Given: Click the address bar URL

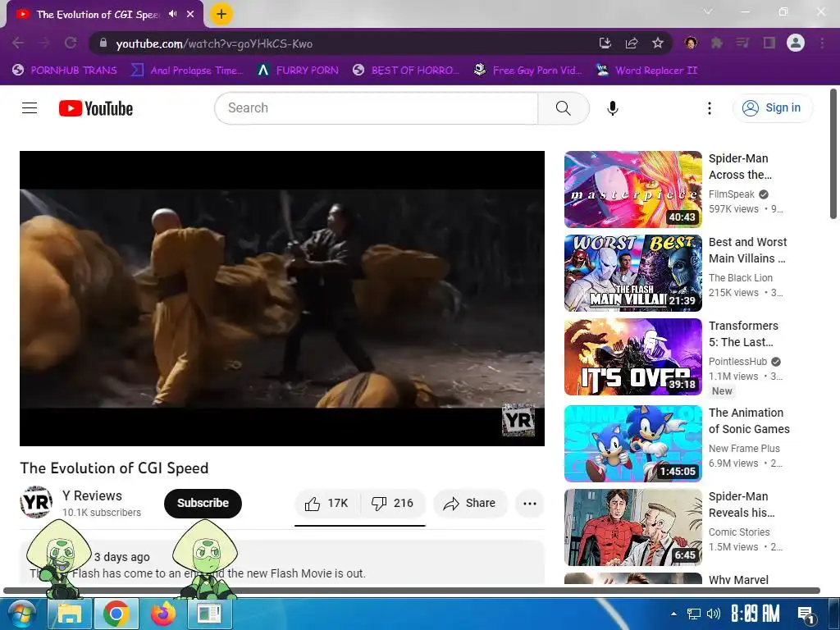Looking at the screenshot, I should 214,43.
